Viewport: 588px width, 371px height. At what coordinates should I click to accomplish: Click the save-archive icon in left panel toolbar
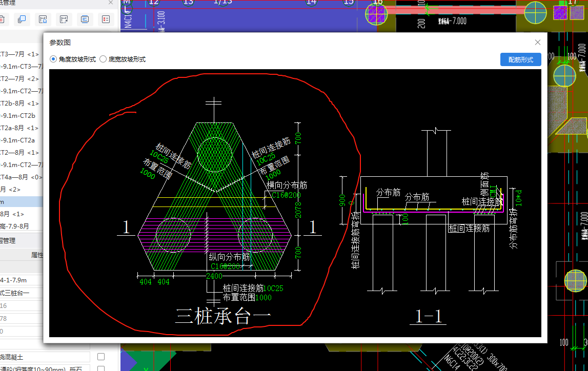43,19
